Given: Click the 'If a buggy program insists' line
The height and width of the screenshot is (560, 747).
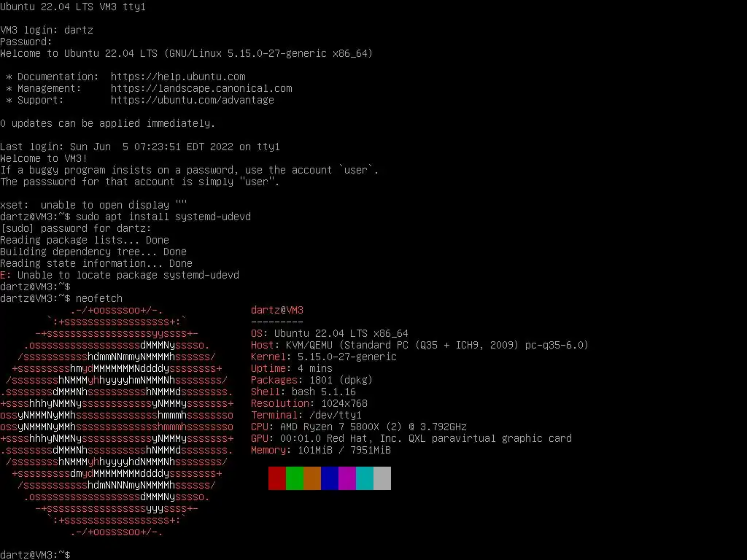Looking at the screenshot, I should (x=189, y=170).
